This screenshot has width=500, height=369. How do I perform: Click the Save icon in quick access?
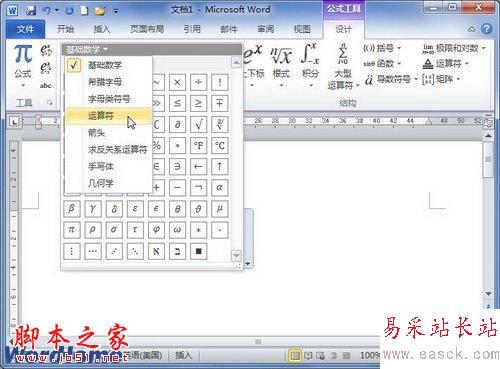(x=31, y=10)
